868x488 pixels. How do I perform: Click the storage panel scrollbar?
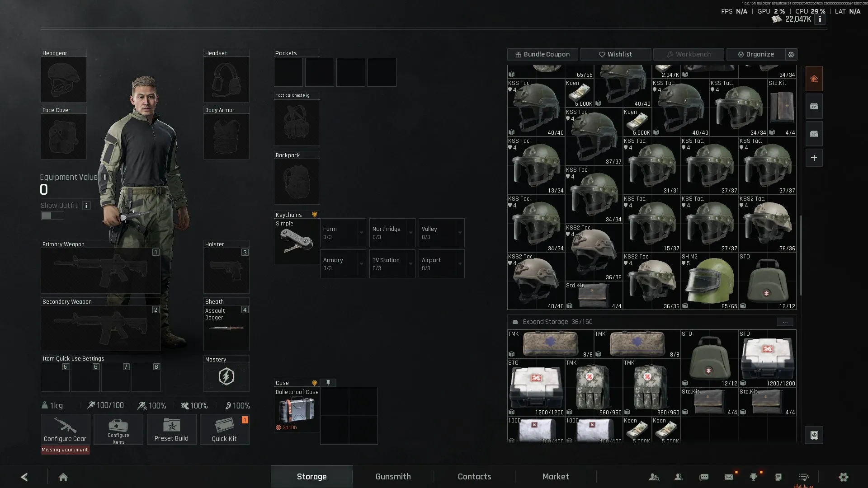click(801, 255)
